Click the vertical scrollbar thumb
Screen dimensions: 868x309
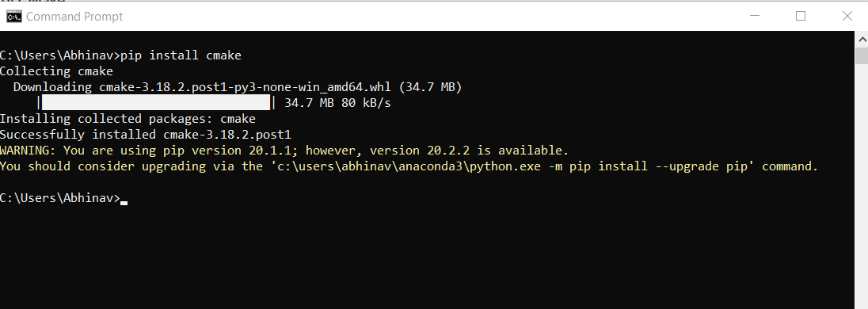point(862,56)
